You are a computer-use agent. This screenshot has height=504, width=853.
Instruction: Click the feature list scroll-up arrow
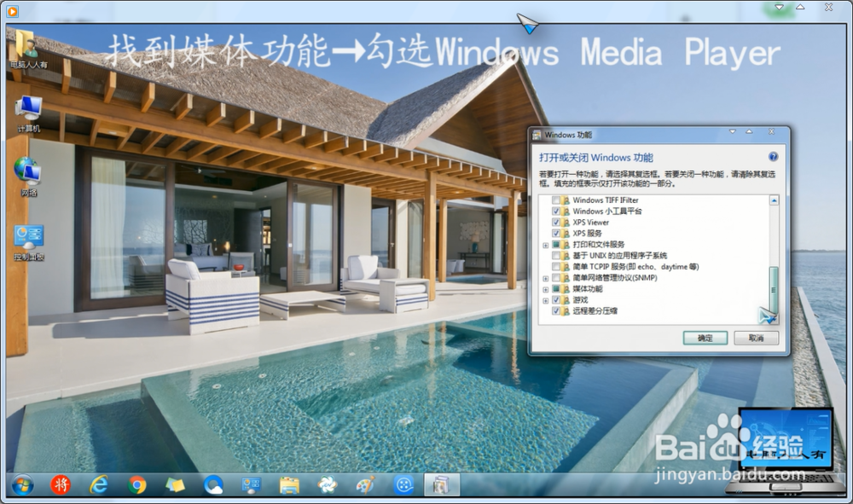tap(774, 200)
